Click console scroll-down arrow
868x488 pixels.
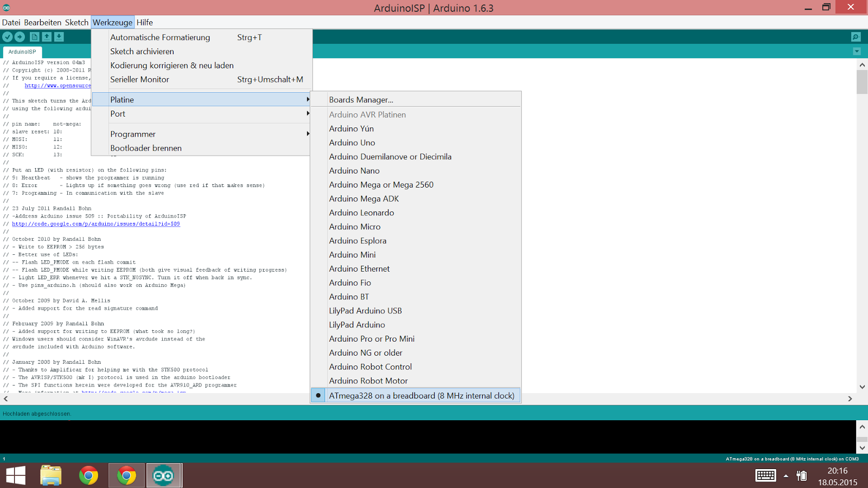tap(862, 448)
